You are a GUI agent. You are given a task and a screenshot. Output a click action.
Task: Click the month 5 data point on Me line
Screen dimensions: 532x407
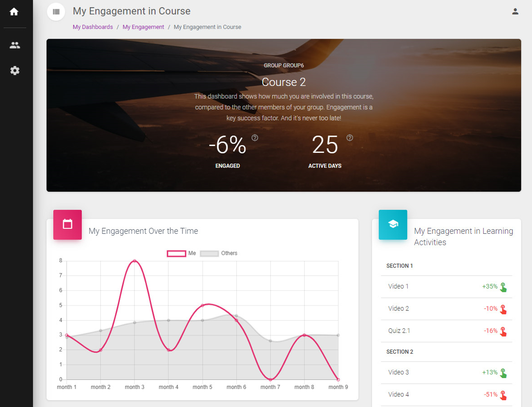(202, 305)
